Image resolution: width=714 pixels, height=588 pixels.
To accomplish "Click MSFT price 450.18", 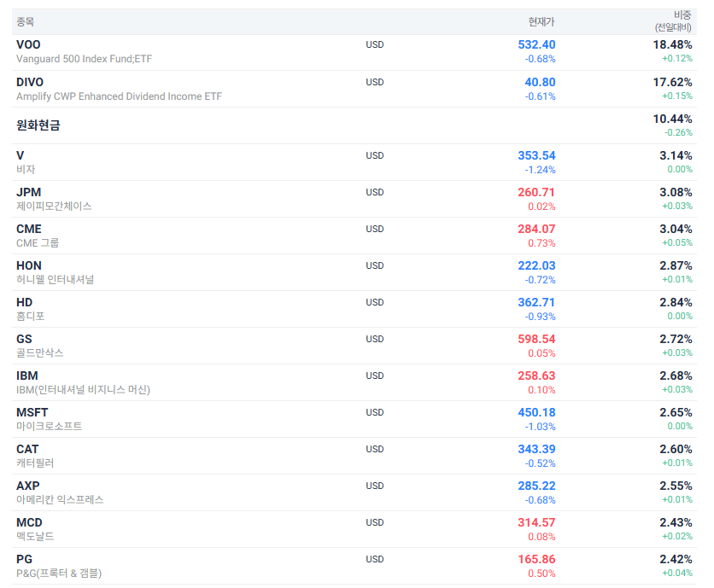I will coord(536,412).
